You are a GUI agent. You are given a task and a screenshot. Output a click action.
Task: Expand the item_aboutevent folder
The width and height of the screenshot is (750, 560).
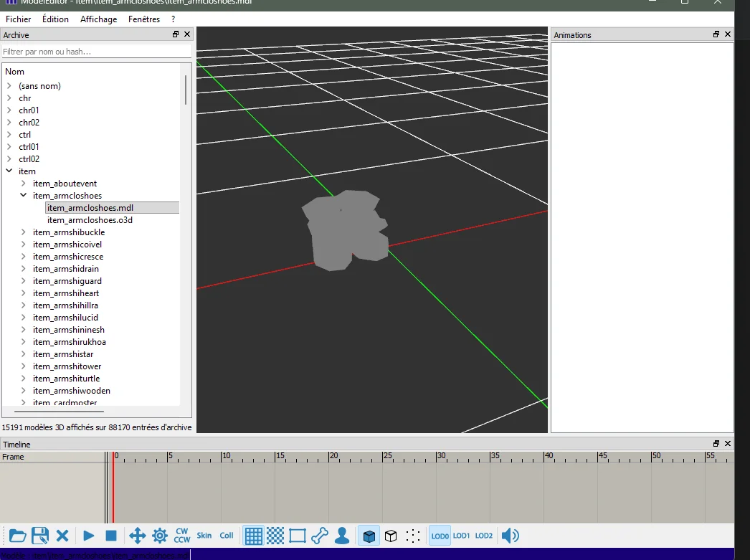[x=23, y=183]
